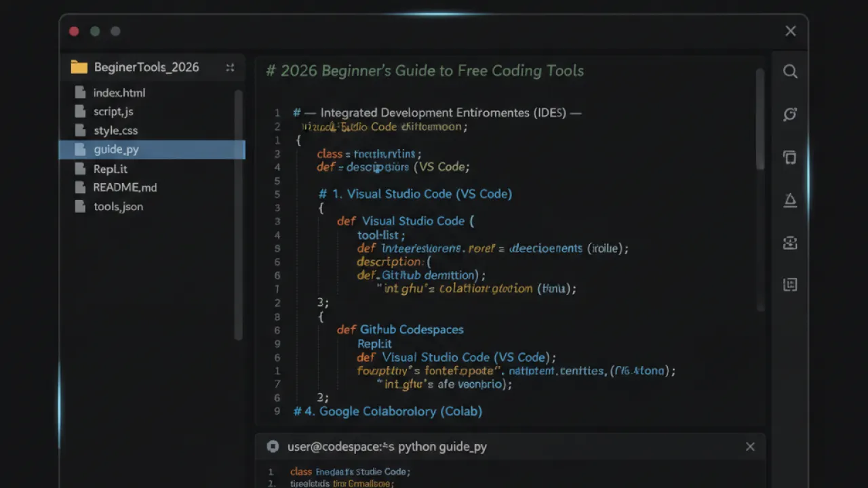Image resolution: width=868 pixels, height=488 pixels.
Task: Click the file icon next to index.html
Action: pyautogui.click(x=80, y=92)
